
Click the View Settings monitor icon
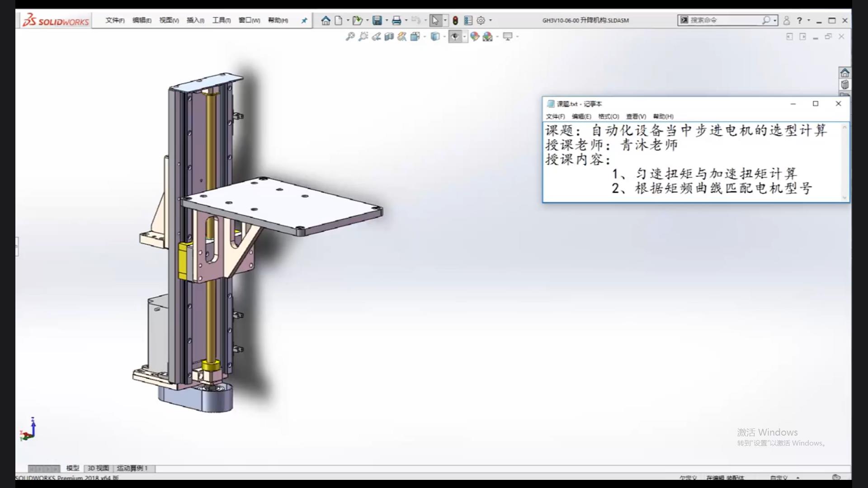508,37
